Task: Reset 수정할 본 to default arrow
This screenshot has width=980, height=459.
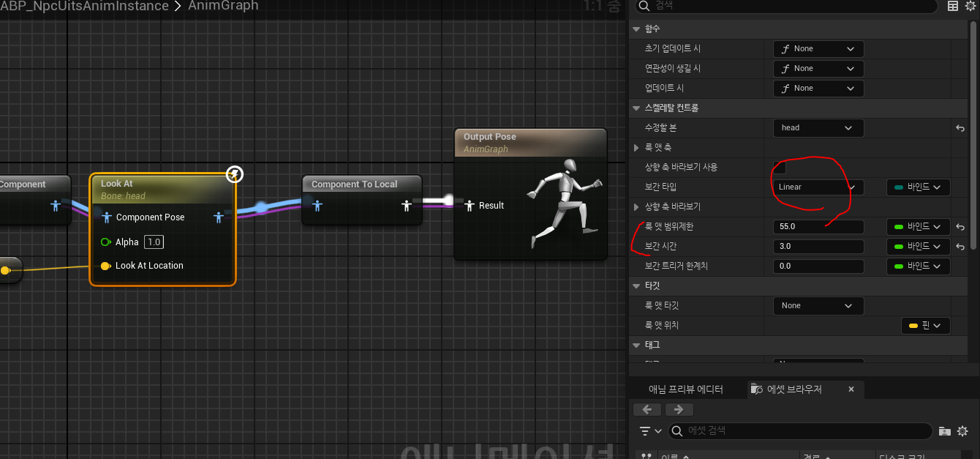Action: [x=960, y=127]
